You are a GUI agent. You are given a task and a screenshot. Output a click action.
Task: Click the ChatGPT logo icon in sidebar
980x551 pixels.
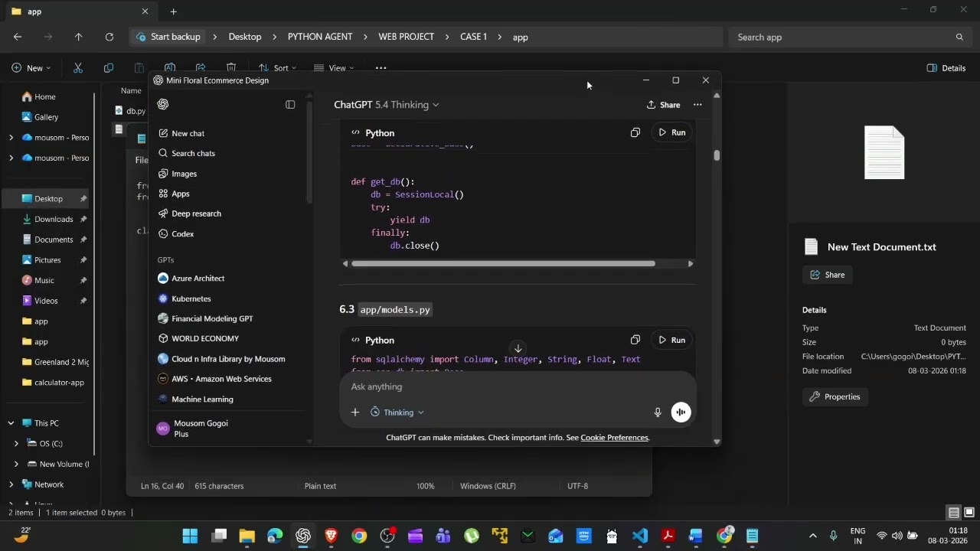[x=162, y=104]
